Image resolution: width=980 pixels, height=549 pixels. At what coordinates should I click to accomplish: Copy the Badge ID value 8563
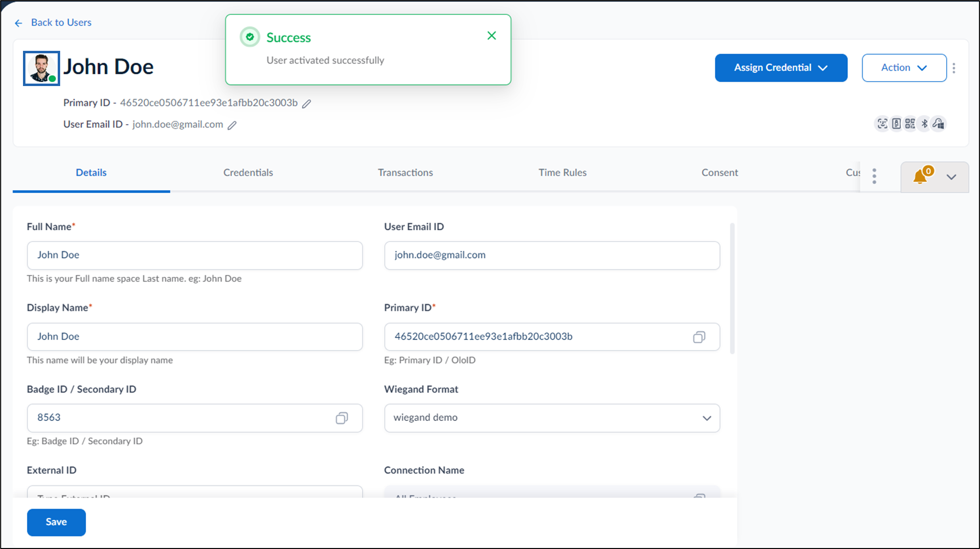click(x=342, y=418)
